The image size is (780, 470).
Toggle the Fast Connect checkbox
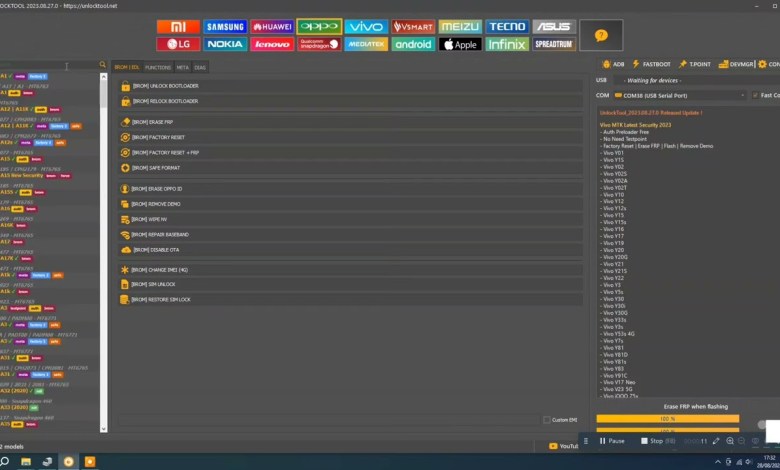coord(753,95)
